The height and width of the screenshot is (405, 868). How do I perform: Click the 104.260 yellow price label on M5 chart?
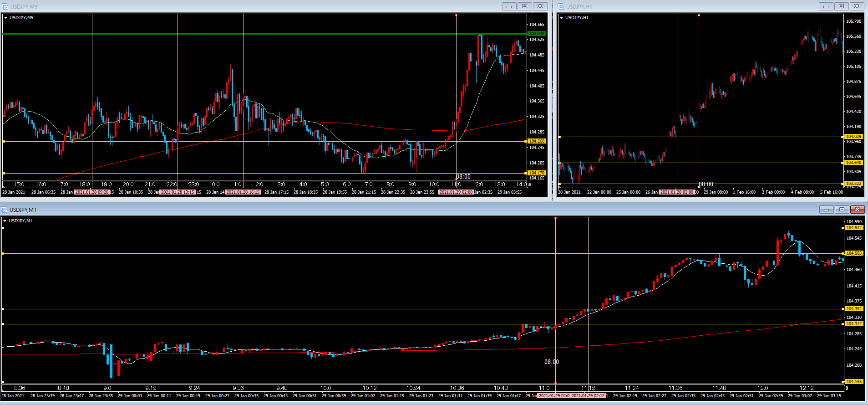[x=537, y=141]
